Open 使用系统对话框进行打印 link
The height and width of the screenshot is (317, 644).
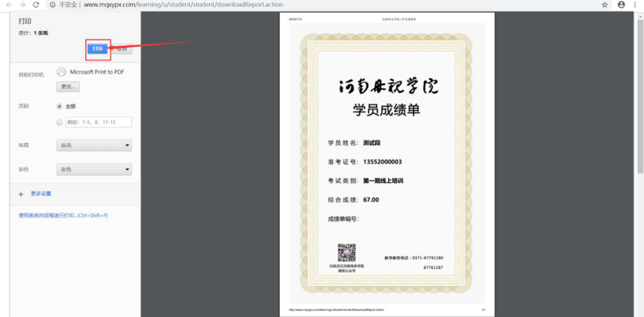(x=64, y=215)
